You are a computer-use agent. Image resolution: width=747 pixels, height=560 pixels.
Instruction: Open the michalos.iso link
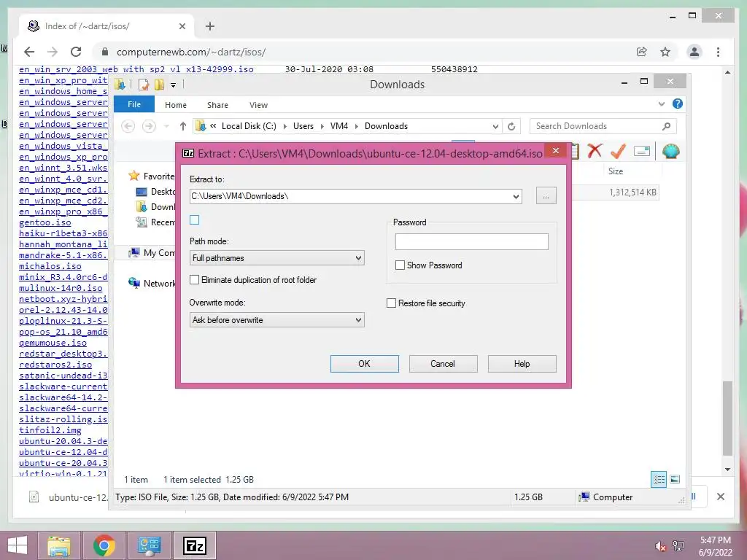[50, 266]
